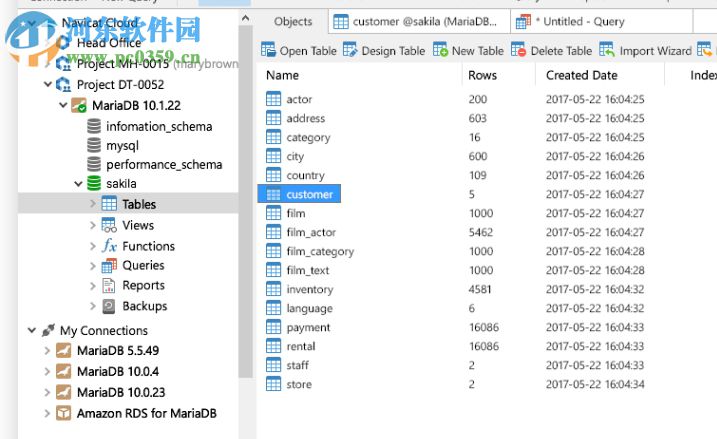Click the film_actor table icon
717x439 pixels.
[x=273, y=232]
